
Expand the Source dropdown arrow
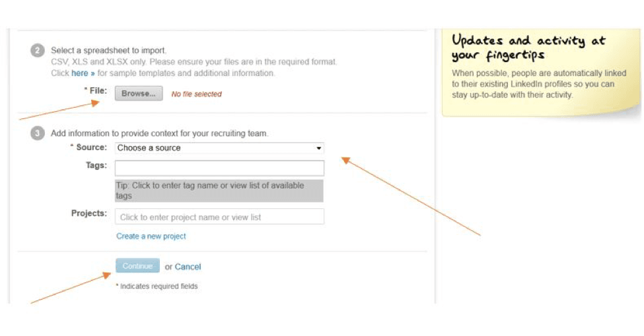pos(319,148)
